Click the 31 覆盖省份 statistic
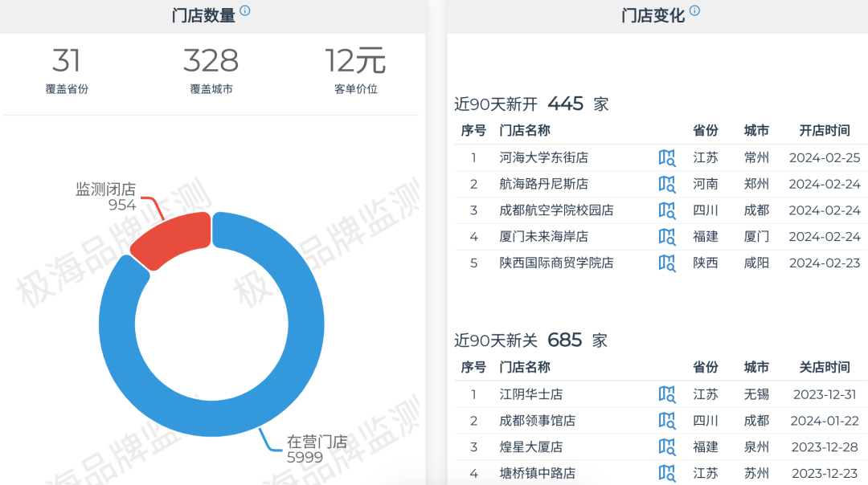 point(67,71)
